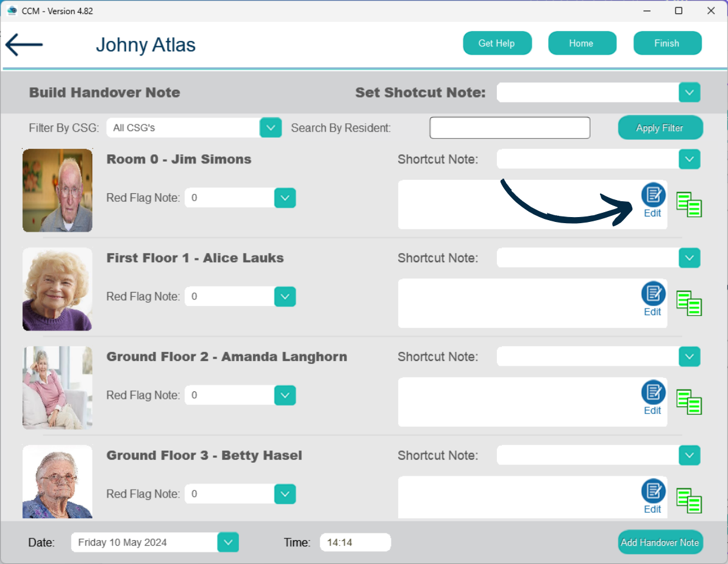Go to Home
728x564 pixels.
point(582,43)
